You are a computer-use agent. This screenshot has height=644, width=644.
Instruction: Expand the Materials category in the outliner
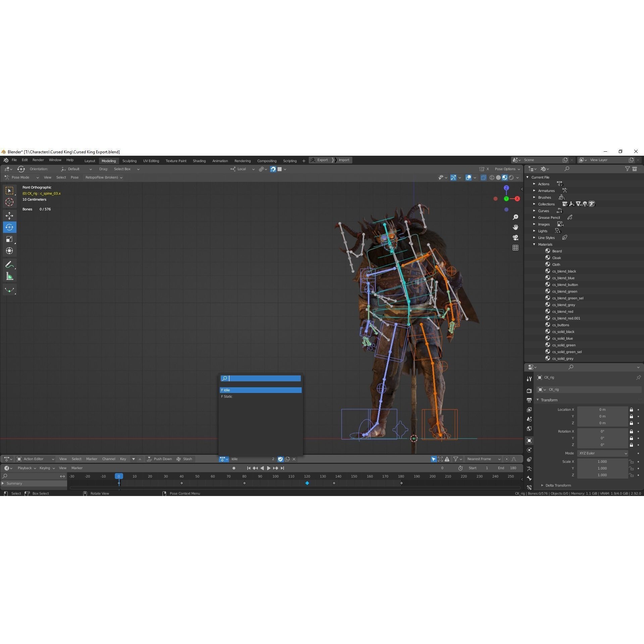click(534, 244)
